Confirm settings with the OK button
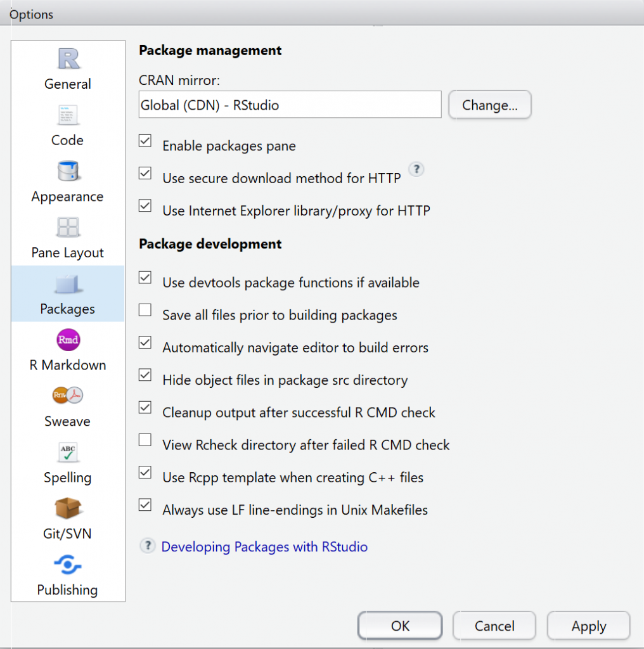Image resolution: width=644 pixels, height=649 pixels. (x=400, y=626)
